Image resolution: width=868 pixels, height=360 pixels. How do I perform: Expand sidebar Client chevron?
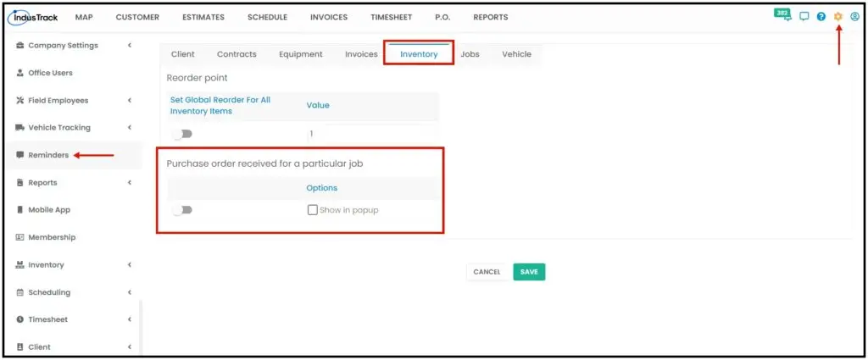click(130, 346)
